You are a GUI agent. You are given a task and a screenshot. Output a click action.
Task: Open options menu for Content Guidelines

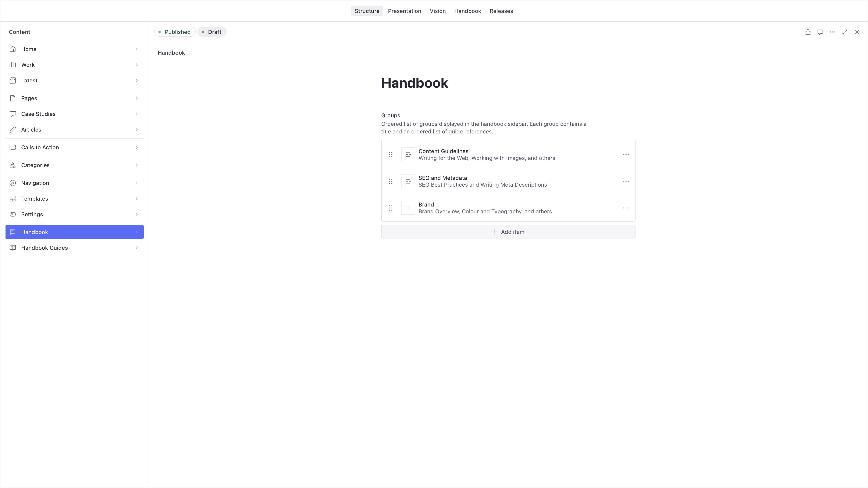click(626, 155)
